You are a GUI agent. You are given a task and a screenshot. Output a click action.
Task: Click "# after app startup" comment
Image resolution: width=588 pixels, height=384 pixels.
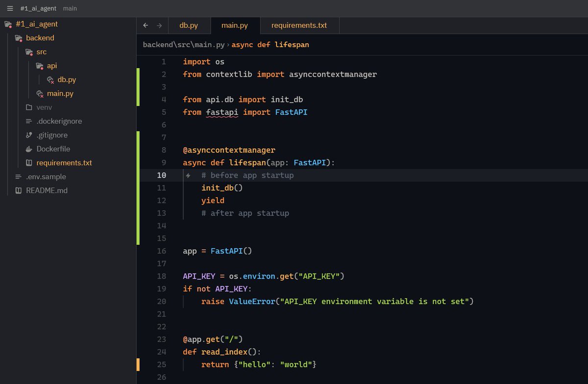pos(245,213)
